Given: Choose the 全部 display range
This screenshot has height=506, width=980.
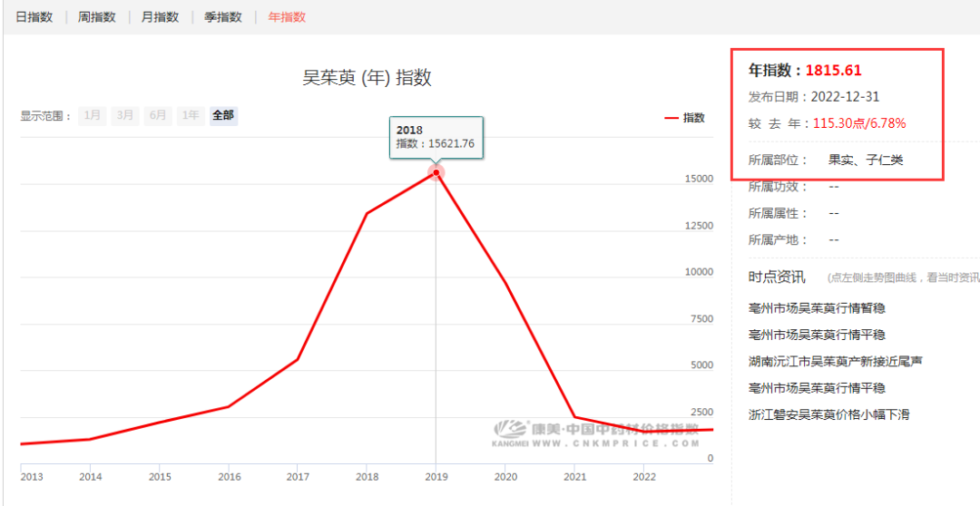Looking at the screenshot, I should [223, 115].
